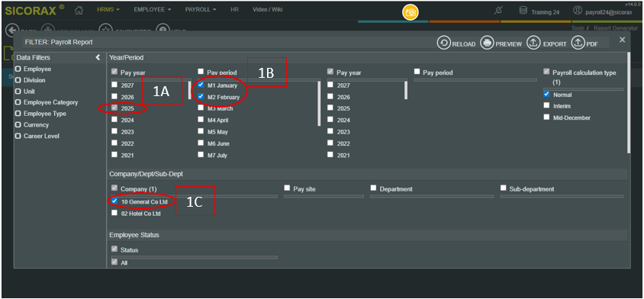644x299 pixels.
Task: Check the M4 April pay period
Action: tap(201, 120)
